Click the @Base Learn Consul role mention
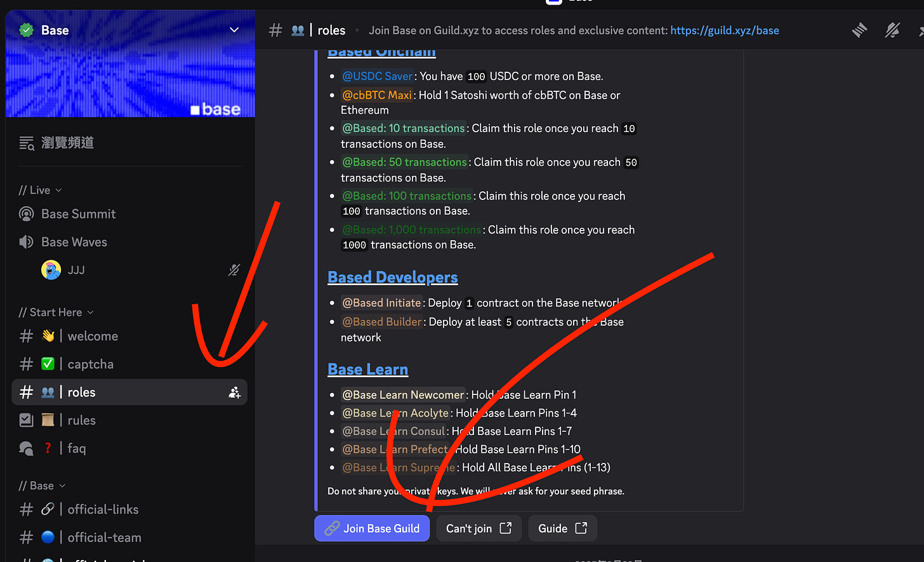924x562 pixels. (393, 431)
